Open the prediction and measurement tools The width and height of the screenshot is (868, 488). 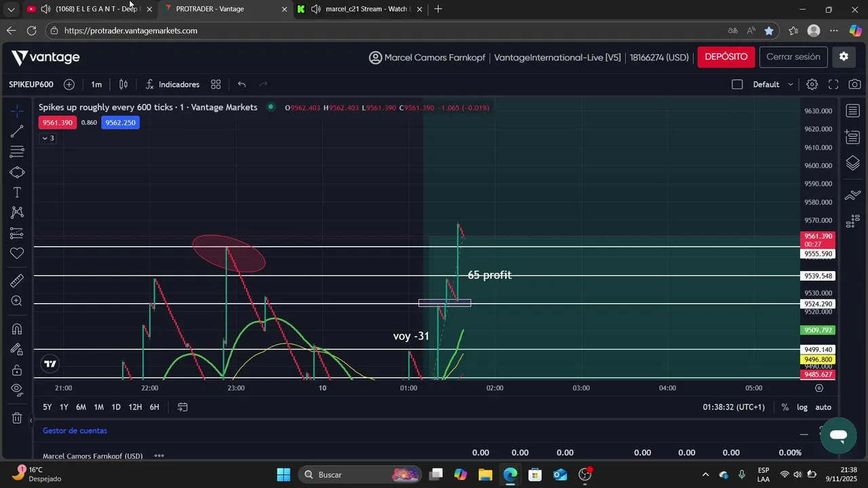tap(17, 233)
